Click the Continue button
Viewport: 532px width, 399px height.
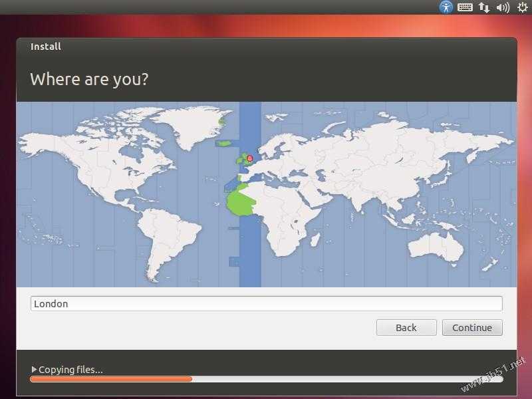(x=472, y=328)
